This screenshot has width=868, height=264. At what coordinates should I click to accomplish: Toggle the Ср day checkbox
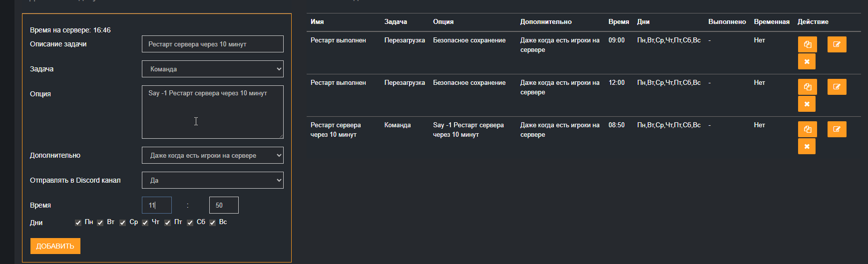click(x=122, y=223)
